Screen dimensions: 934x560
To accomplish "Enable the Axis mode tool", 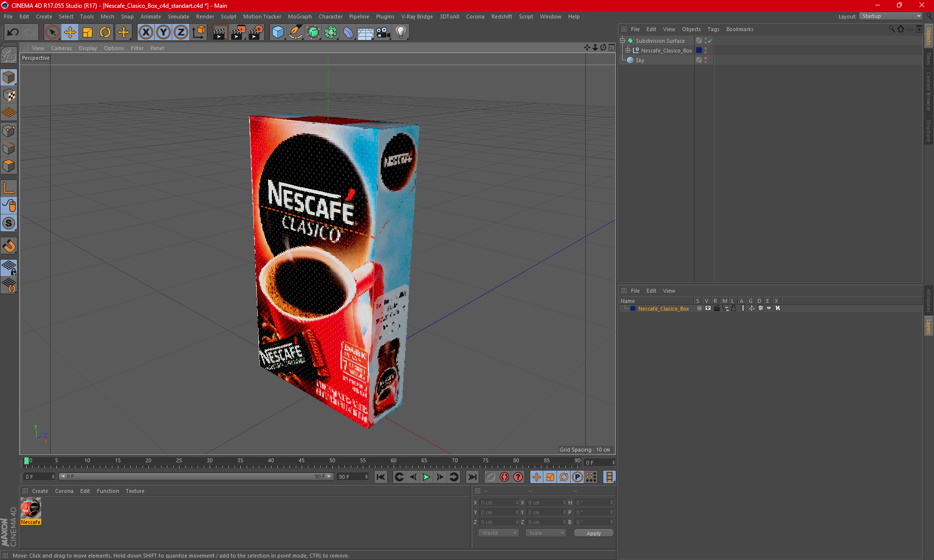I will 9,188.
